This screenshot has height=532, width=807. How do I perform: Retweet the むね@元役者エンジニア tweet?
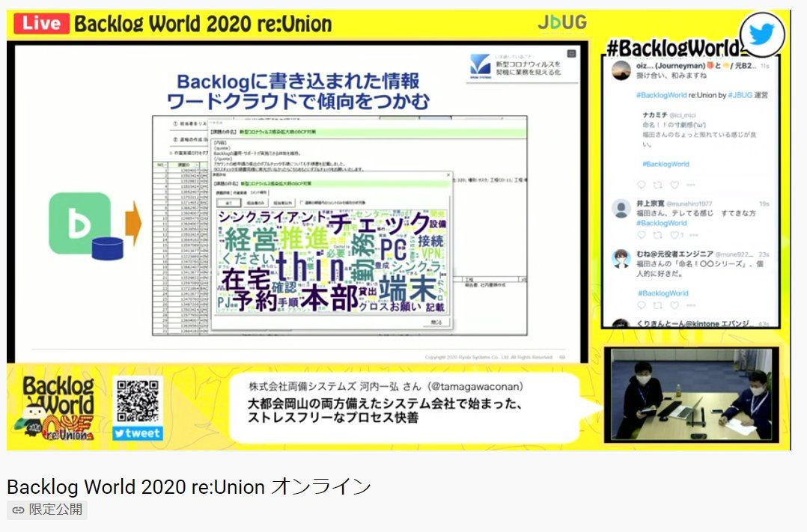pyautogui.click(x=658, y=305)
